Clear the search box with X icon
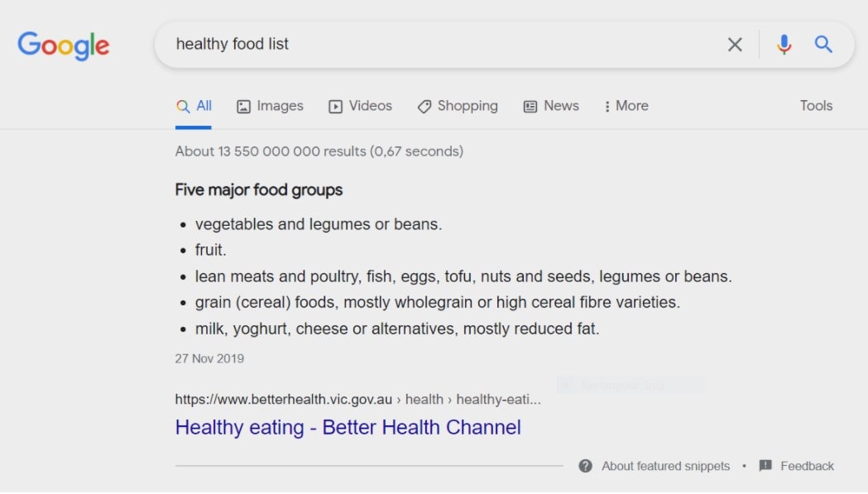This screenshot has height=494, width=868. tap(735, 45)
